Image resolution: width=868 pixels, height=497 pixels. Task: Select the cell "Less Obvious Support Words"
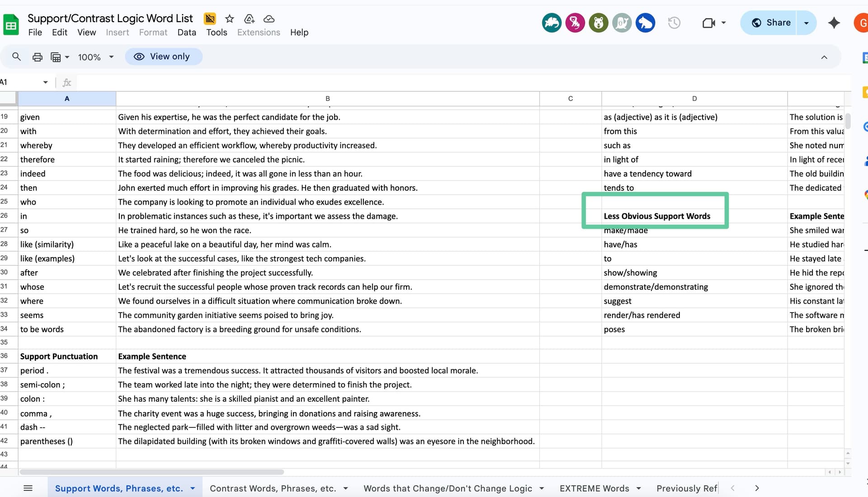694,216
